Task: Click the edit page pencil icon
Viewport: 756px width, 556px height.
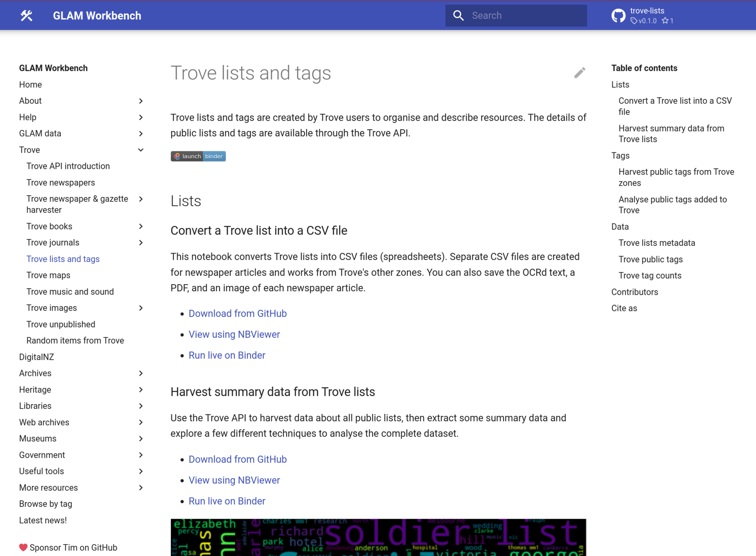Action: click(x=579, y=73)
